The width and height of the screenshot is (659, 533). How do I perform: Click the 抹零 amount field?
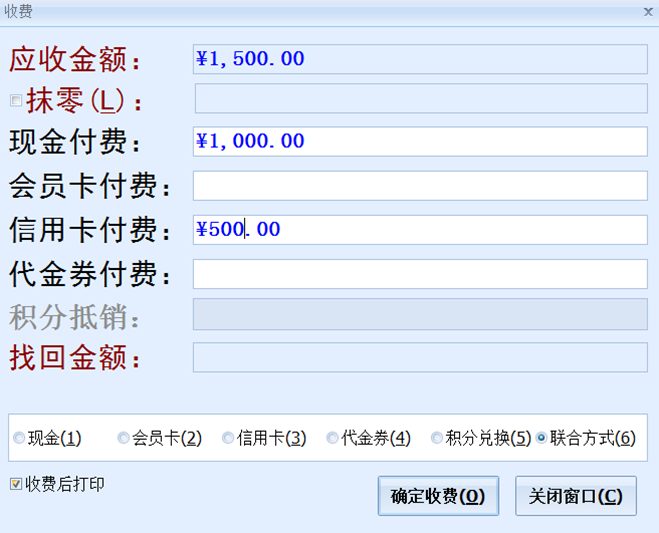tap(420, 99)
